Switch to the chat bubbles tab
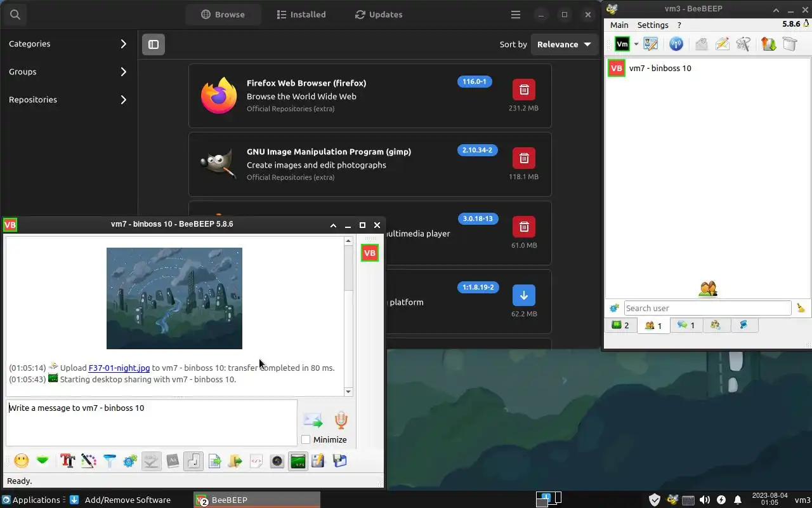This screenshot has height=508, width=812. pyautogui.click(x=686, y=325)
